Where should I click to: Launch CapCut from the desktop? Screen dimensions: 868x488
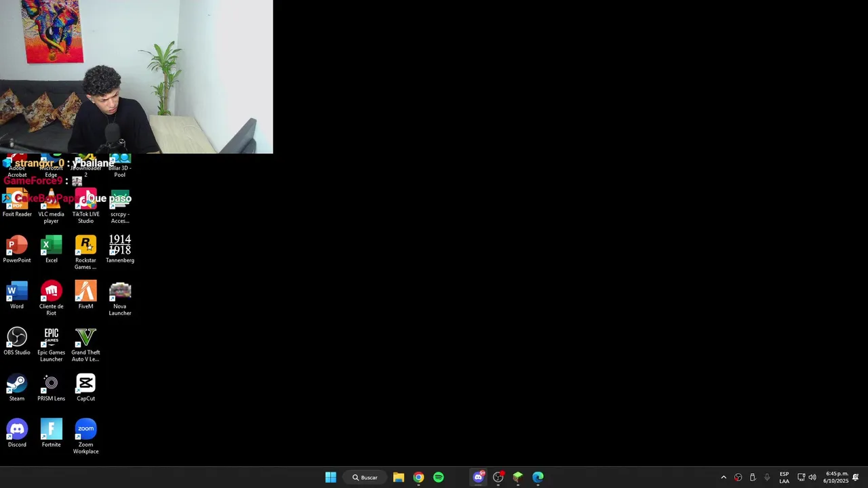click(x=85, y=388)
